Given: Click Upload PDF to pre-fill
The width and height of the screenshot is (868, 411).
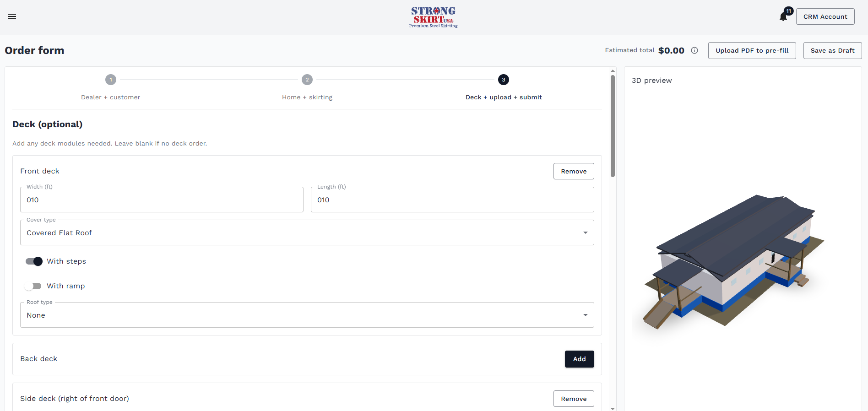Looking at the screenshot, I should tap(752, 50).
